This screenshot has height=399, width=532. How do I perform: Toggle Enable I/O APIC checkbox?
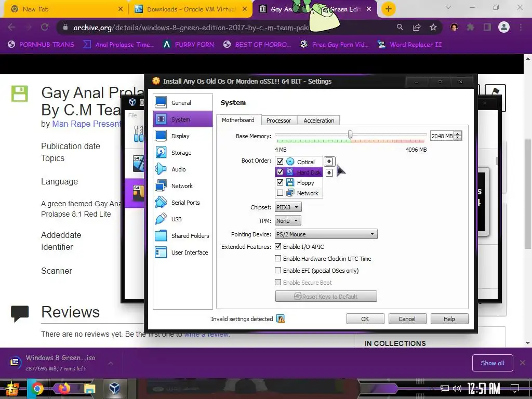coord(278,246)
